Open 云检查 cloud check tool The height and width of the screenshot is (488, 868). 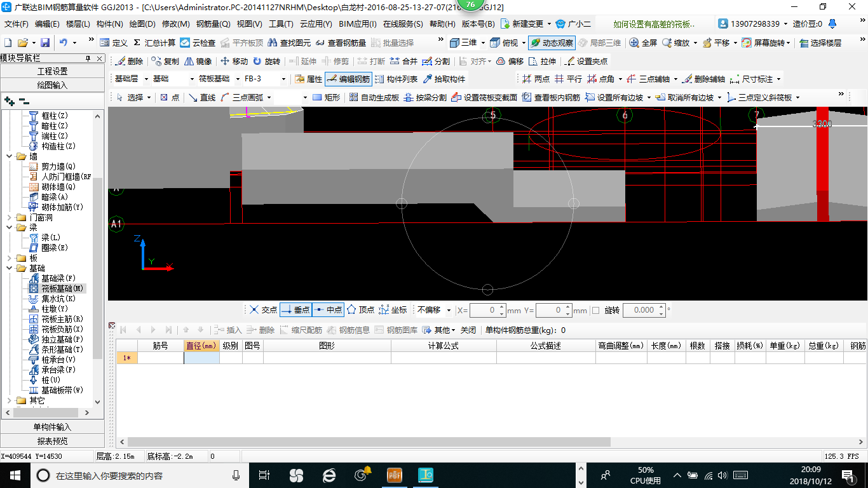(198, 43)
